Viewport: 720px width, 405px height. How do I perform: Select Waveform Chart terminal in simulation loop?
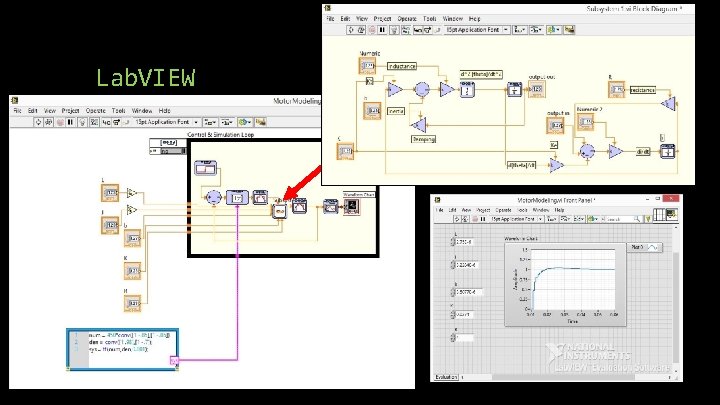[x=351, y=207]
